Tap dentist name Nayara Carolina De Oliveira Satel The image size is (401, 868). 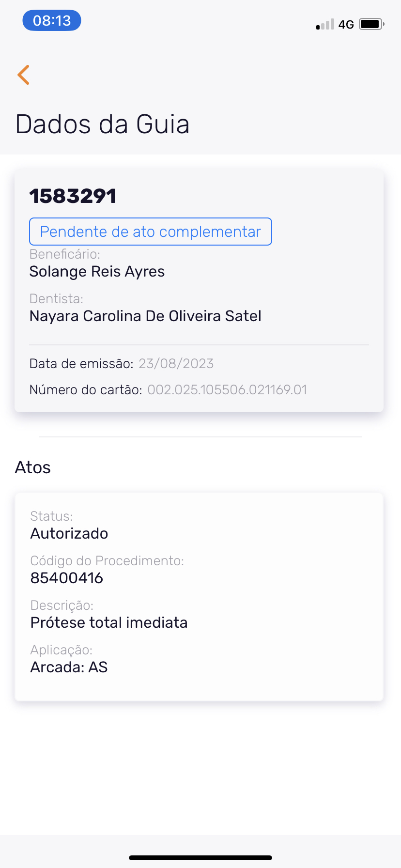[x=145, y=316]
